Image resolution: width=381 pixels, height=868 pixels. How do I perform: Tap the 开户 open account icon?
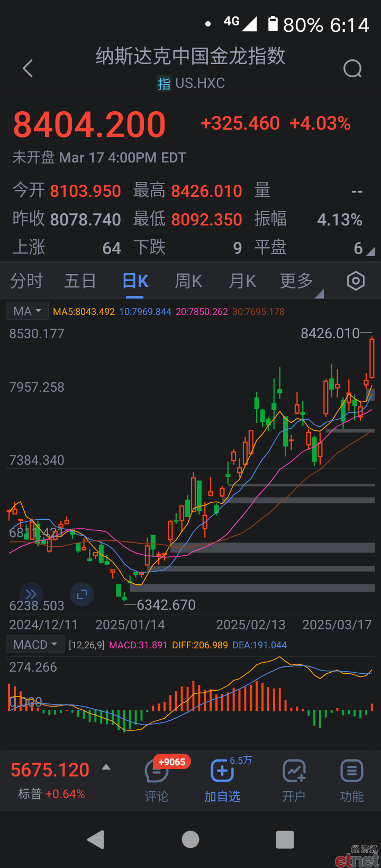pyautogui.click(x=294, y=771)
